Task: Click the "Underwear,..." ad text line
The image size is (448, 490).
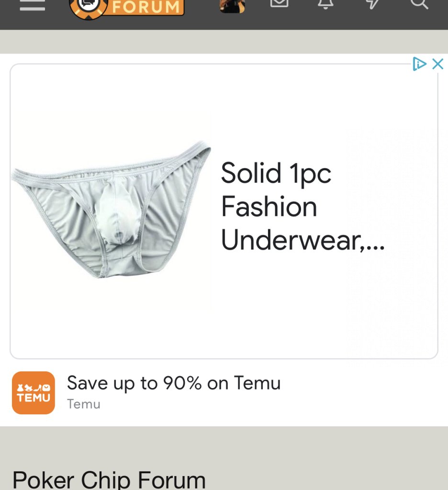Action: (303, 240)
